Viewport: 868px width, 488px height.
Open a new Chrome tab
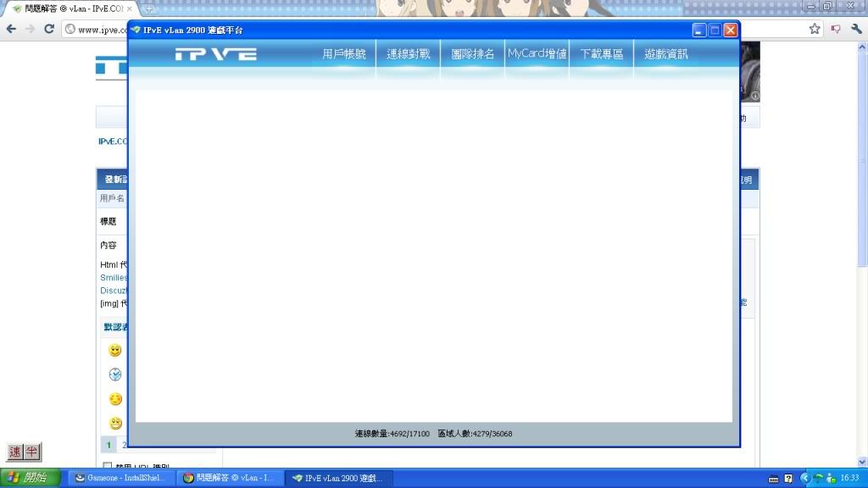150,8
